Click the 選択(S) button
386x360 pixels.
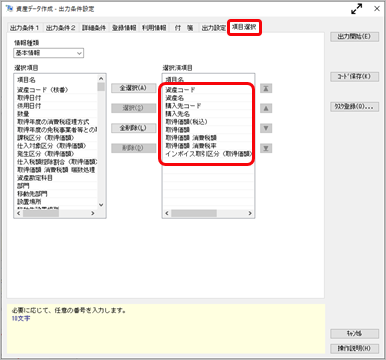pos(133,108)
